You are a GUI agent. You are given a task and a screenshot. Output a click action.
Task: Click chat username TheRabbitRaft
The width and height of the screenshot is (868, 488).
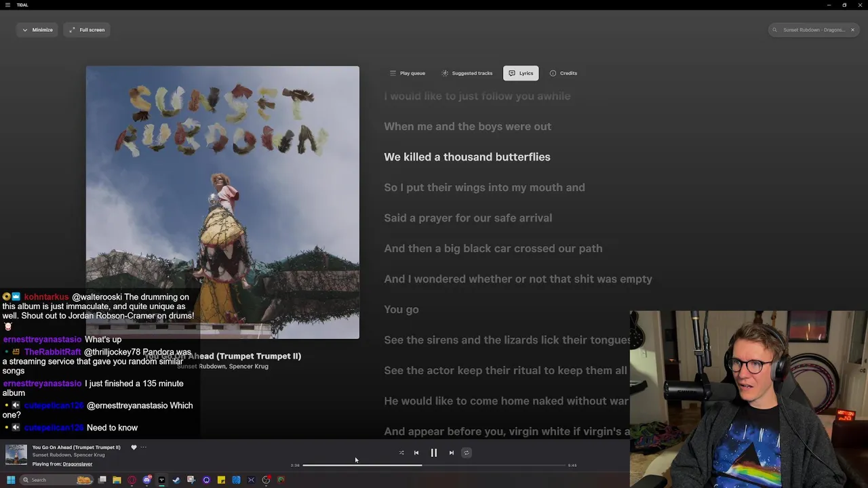point(53,352)
